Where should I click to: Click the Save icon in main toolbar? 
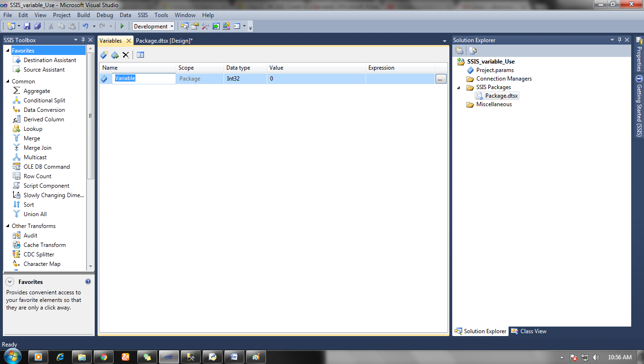tap(27, 26)
